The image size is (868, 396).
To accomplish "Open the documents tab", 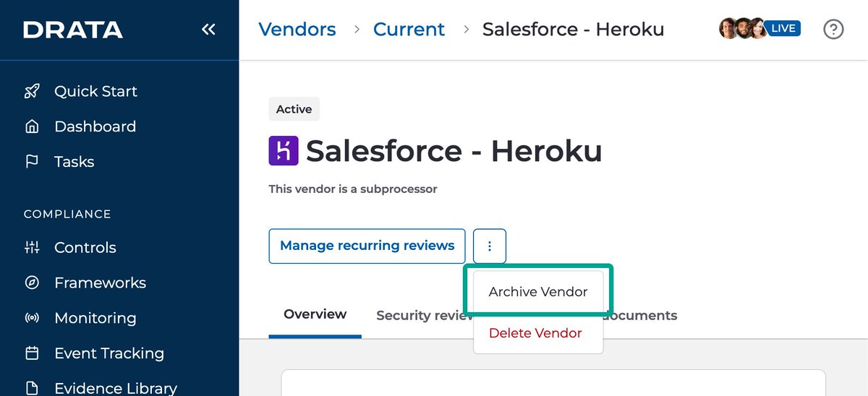I will pyautogui.click(x=640, y=316).
